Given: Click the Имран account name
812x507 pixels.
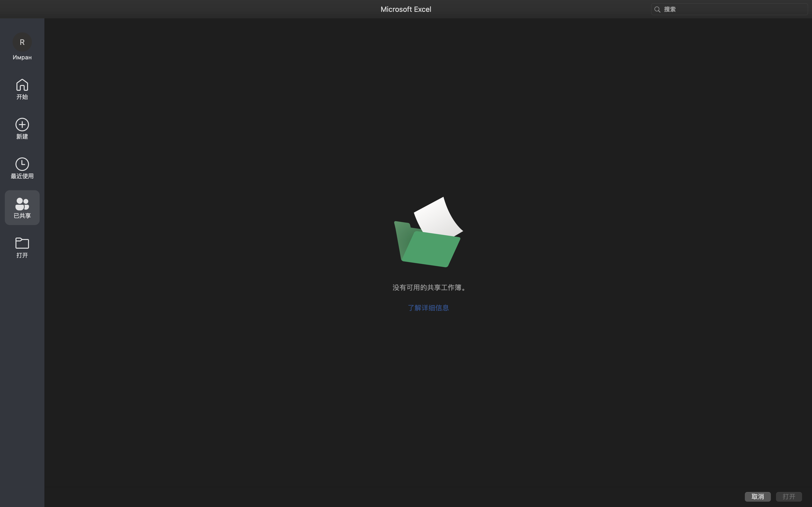Looking at the screenshot, I should tap(22, 57).
